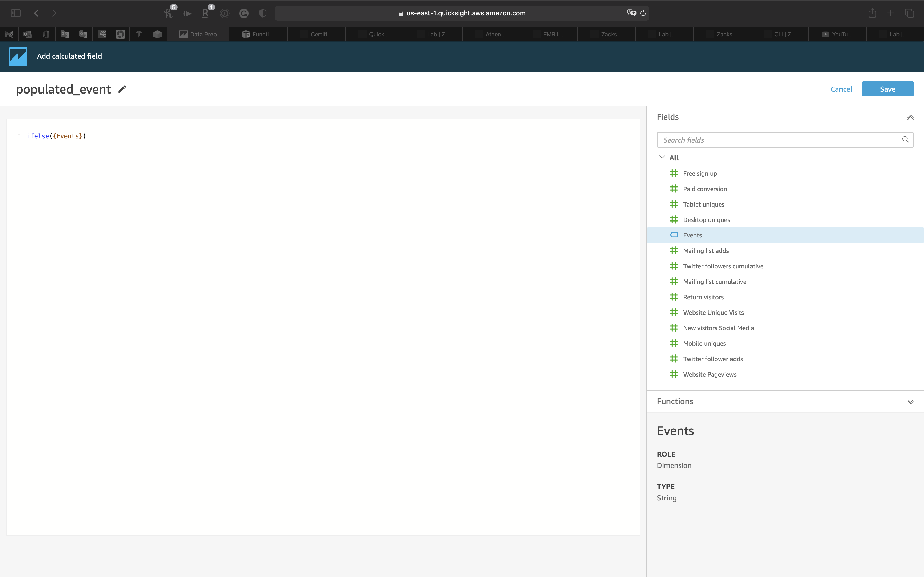Select the Website Pageviews field
The height and width of the screenshot is (577, 924).
[709, 374]
